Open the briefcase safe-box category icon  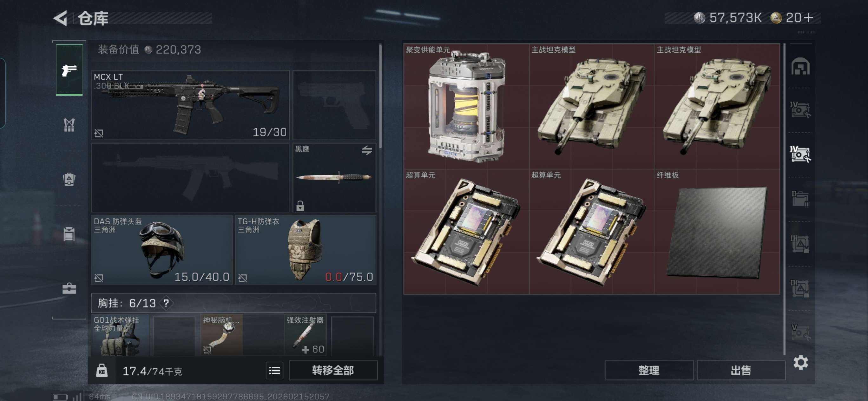(69, 288)
